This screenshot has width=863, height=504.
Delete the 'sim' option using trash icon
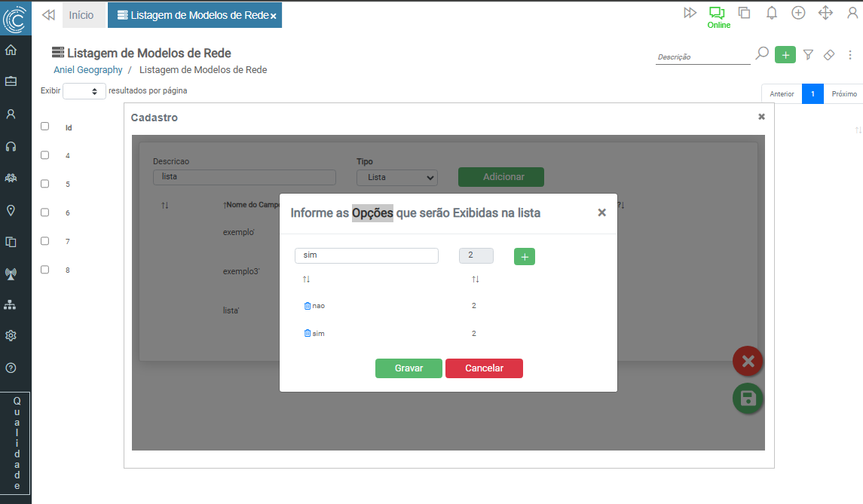[307, 333]
